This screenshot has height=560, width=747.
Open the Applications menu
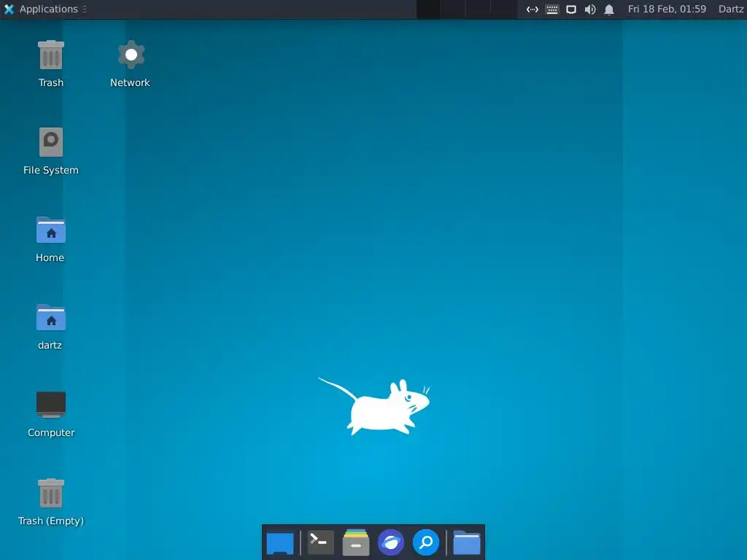tap(48, 9)
